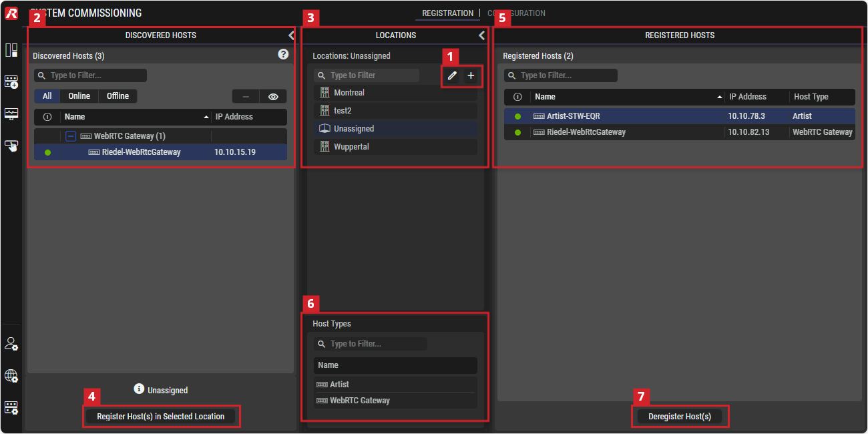The height and width of the screenshot is (434, 868).
Task: Toggle the eye visibility button in Discovered Hosts
Action: 273,96
